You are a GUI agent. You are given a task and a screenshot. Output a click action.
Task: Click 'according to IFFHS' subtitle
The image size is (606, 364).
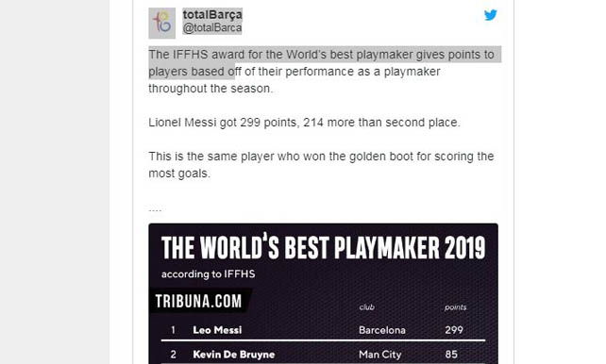[x=209, y=274]
